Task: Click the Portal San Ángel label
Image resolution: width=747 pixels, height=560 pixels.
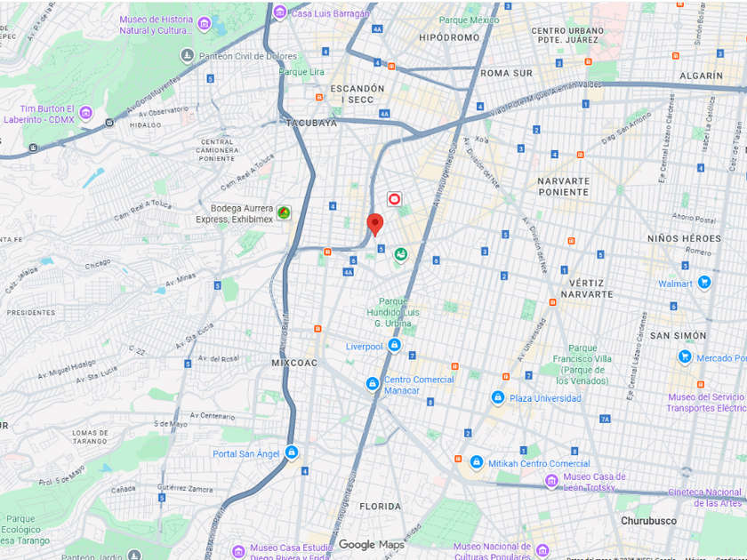Action: (x=245, y=454)
